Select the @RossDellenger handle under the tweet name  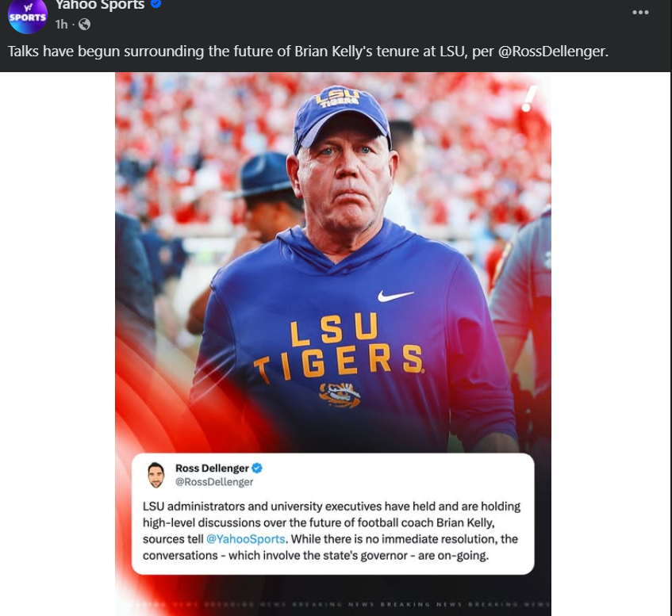(214, 482)
